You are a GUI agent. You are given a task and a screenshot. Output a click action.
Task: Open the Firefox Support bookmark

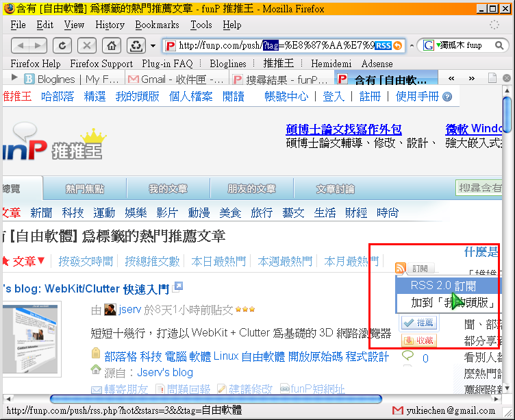tap(101, 64)
